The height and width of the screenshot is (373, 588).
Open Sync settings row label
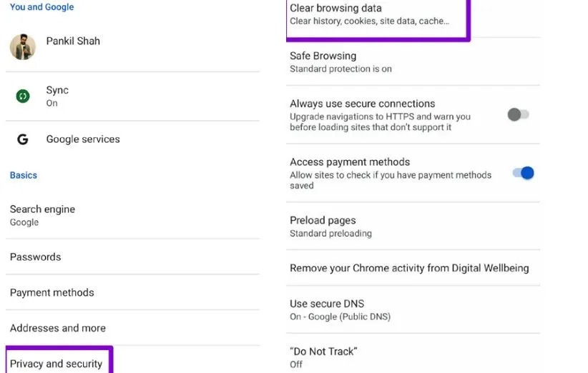[57, 90]
